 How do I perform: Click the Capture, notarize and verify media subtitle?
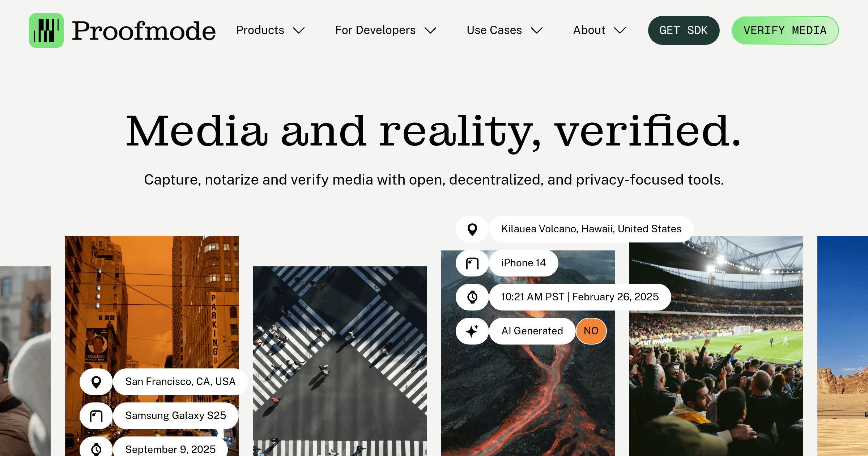[434, 180]
